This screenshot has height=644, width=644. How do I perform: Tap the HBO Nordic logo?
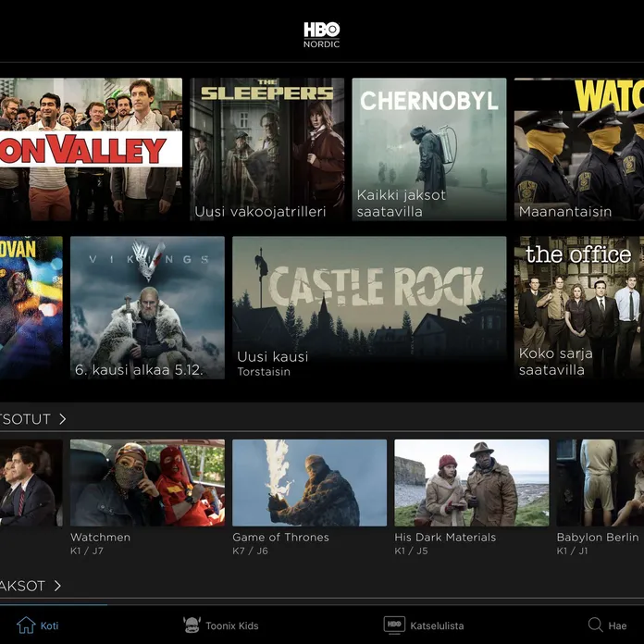pos(321,33)
